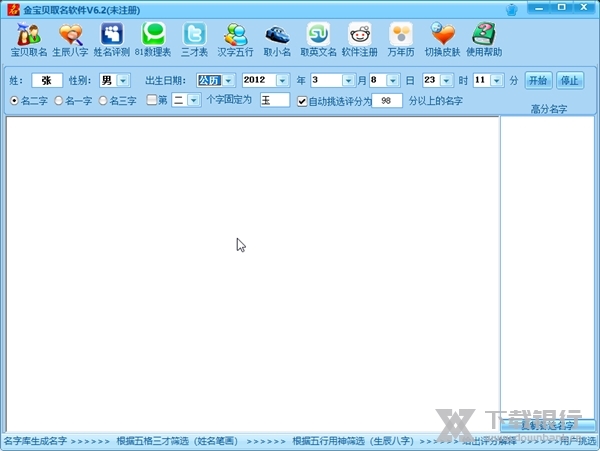Open the 性别 gender dropdown
600x451 pixels.
[123, 80]
